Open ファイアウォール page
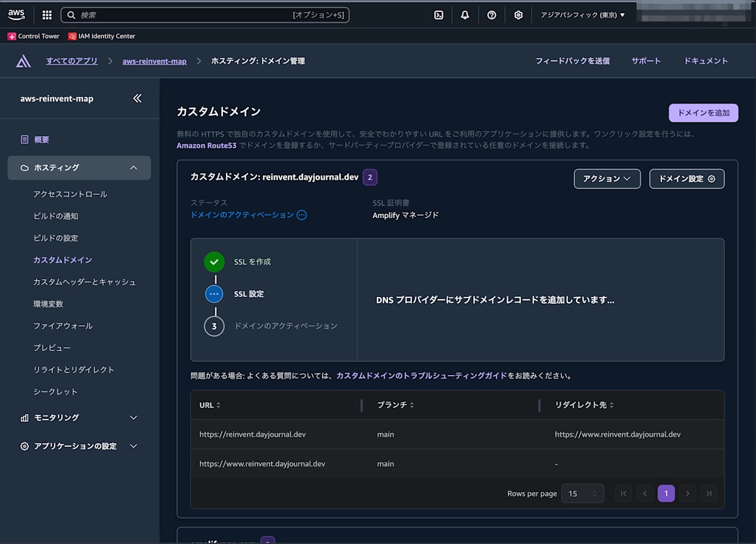Viewport: 756px width, 544px height. (62, 326)
